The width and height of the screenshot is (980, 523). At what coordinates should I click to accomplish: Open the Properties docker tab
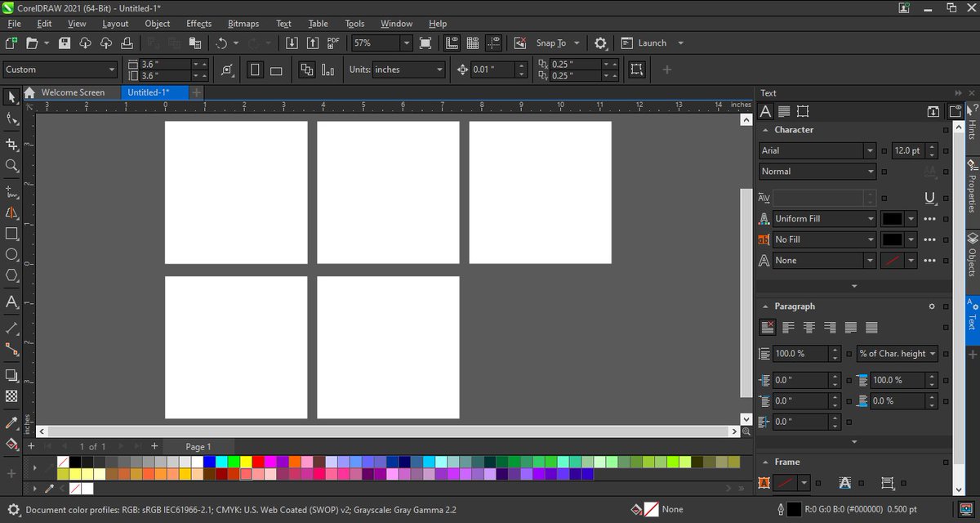coord(972,186)
